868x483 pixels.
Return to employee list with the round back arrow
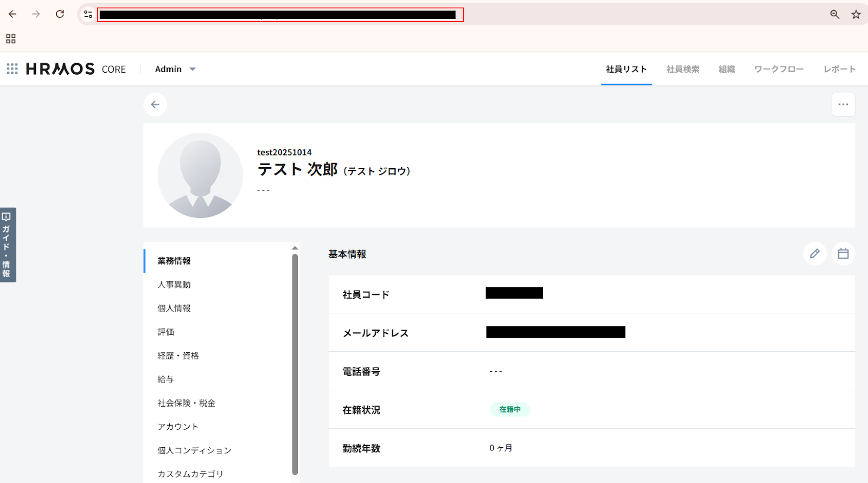155,105
